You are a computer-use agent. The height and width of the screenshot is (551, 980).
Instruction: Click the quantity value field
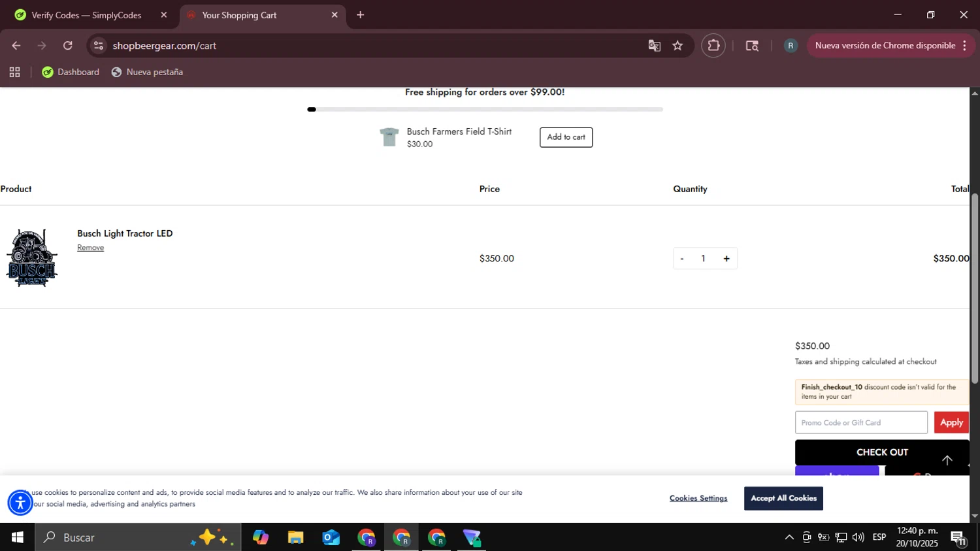(704, 259)
